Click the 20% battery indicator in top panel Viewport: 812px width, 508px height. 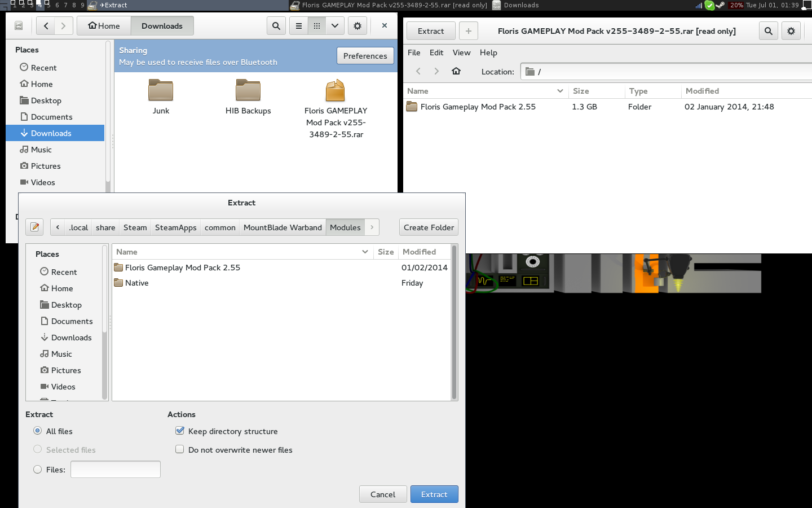(736, 5)
